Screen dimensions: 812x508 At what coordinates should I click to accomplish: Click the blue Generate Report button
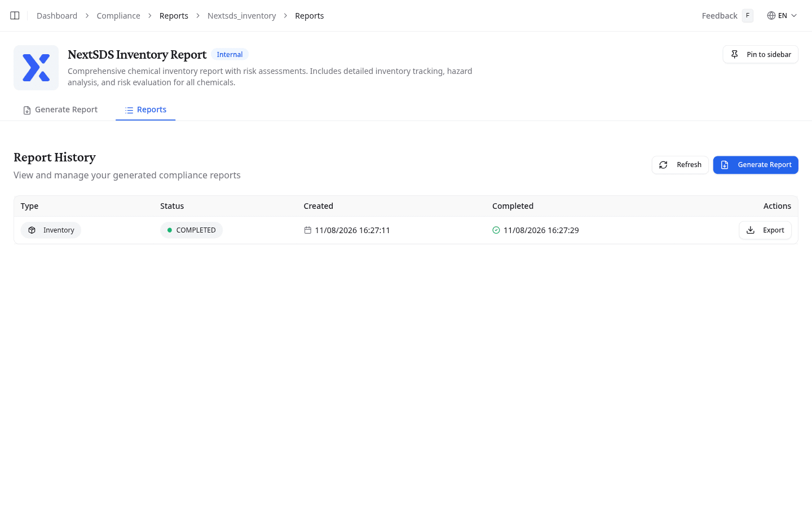(x=756, y=165)
